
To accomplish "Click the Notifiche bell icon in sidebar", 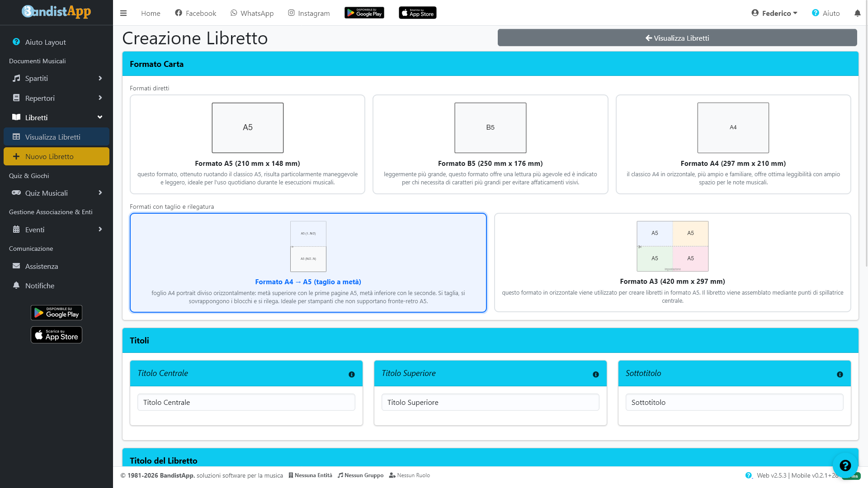I will tap(16, 285).
